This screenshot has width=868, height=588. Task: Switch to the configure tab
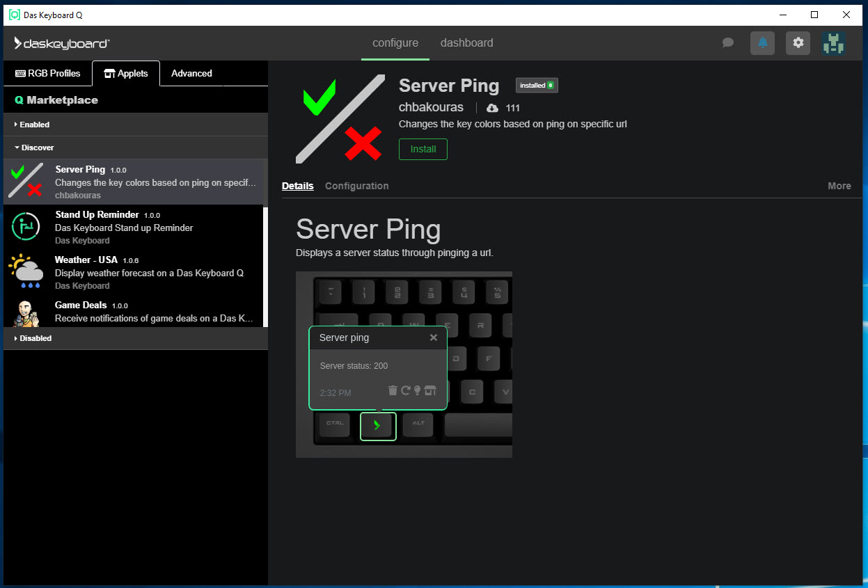tap(395, 43)
